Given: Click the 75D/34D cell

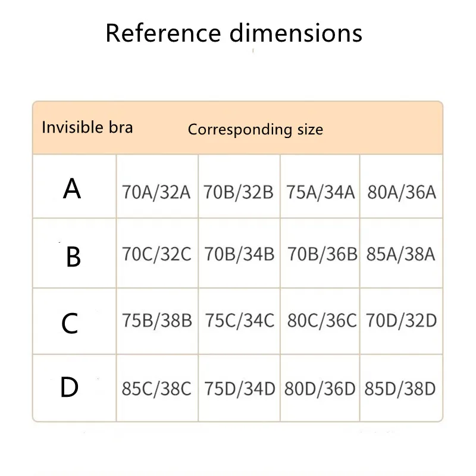Looking at the screenshot, I should pos(239,389).
